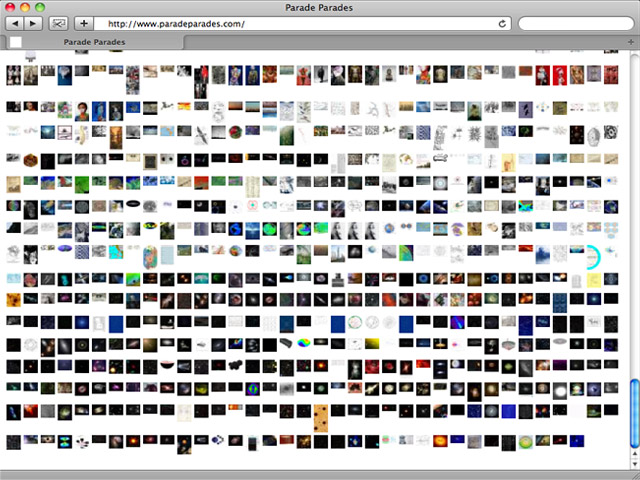Screen dimensions: 640x480
Task: Select the pair of small globes thumbnail
Action: click(x=406, y=226)
